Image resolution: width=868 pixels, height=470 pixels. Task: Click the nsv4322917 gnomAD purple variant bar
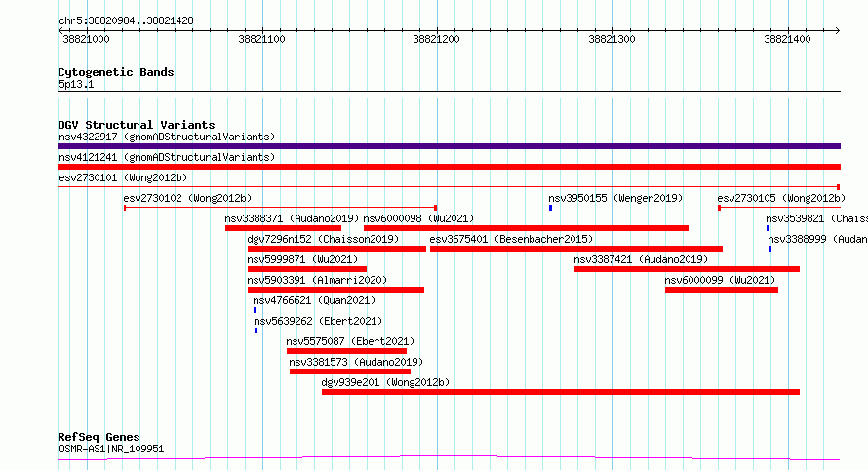click(449, 146)
